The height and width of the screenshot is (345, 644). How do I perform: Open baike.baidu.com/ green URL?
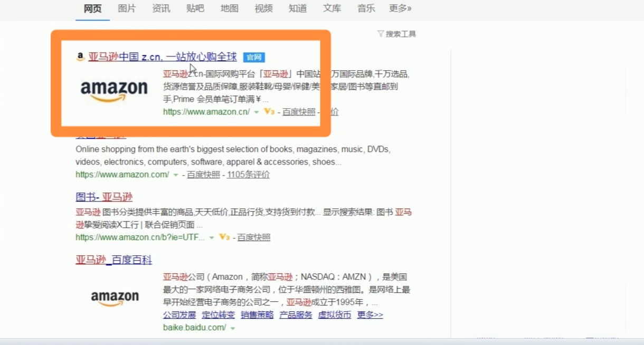click(195, 328)
